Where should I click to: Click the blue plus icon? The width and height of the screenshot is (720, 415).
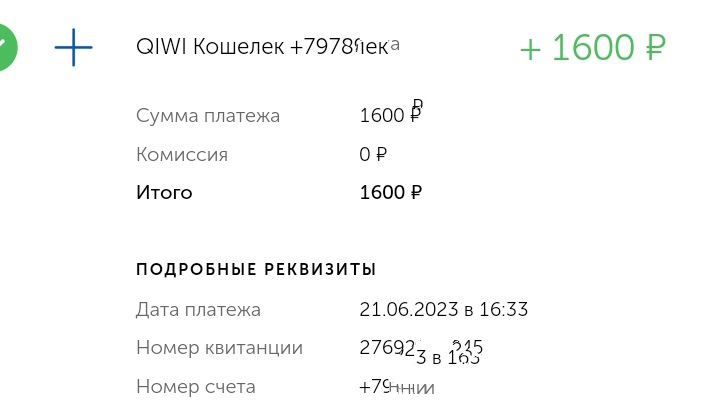73,47
